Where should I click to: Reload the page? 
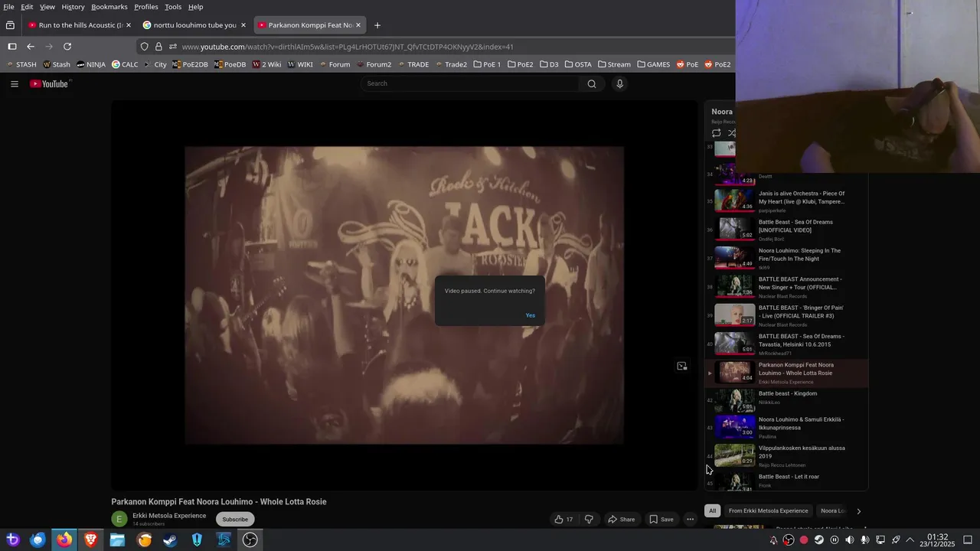[67, 47]
